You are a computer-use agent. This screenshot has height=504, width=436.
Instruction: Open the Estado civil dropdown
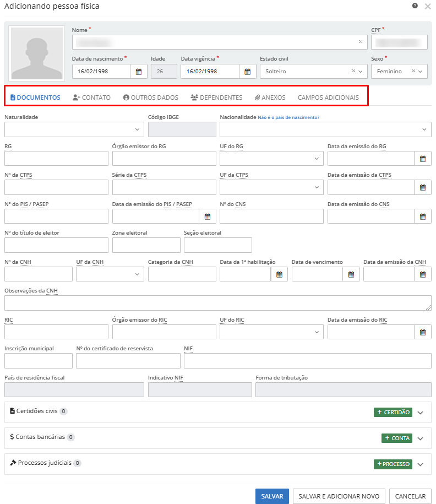pyautogui.click(x=361, y=72)
